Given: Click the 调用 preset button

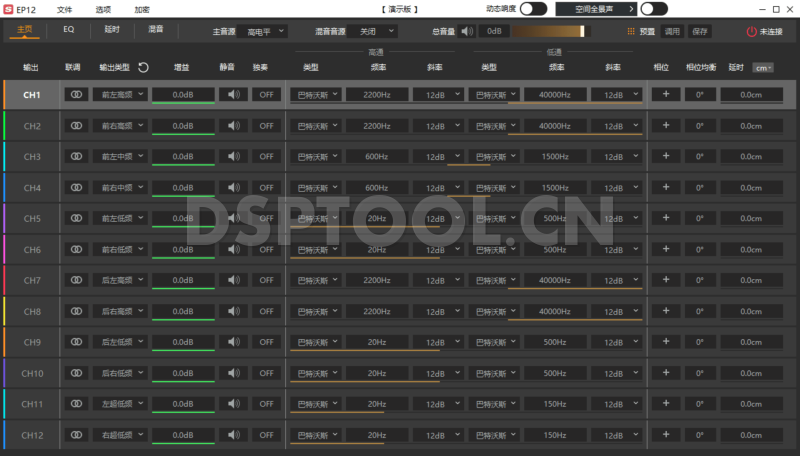Looking at the screenshot, I should point(672,31).
